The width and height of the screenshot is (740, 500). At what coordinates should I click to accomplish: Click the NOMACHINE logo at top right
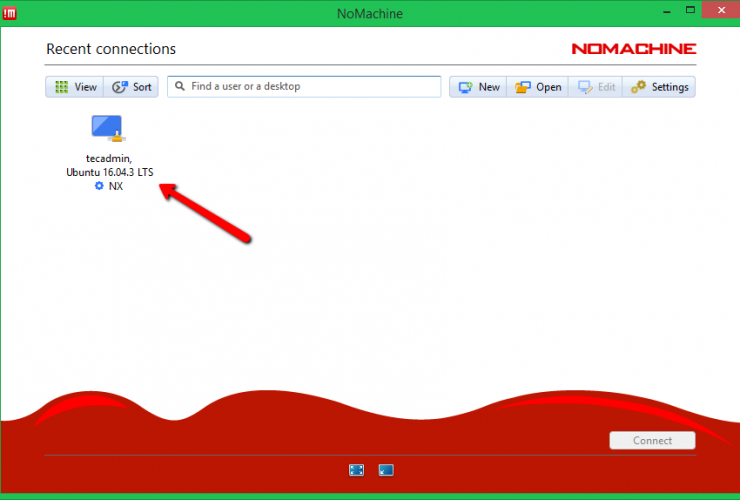[633, 49]
